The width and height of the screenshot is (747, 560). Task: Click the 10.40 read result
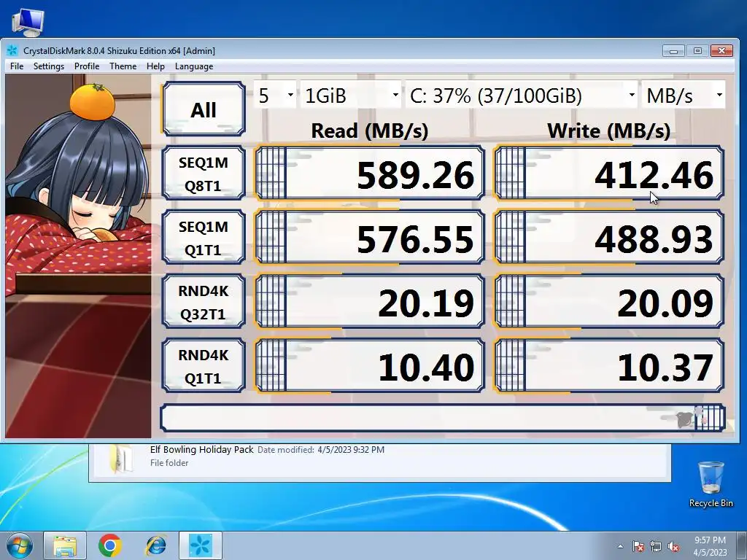coord(370,366)
